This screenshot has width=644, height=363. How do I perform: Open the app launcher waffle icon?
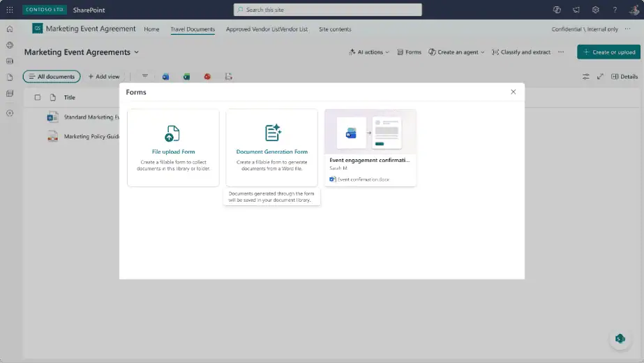tap(10, 10)
